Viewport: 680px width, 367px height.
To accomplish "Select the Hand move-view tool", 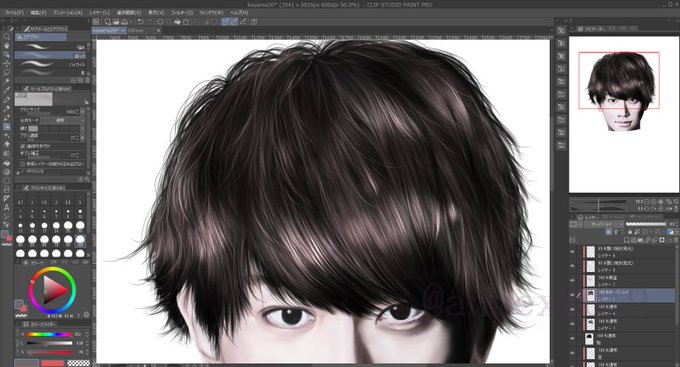I will click(x=7, y=46).
